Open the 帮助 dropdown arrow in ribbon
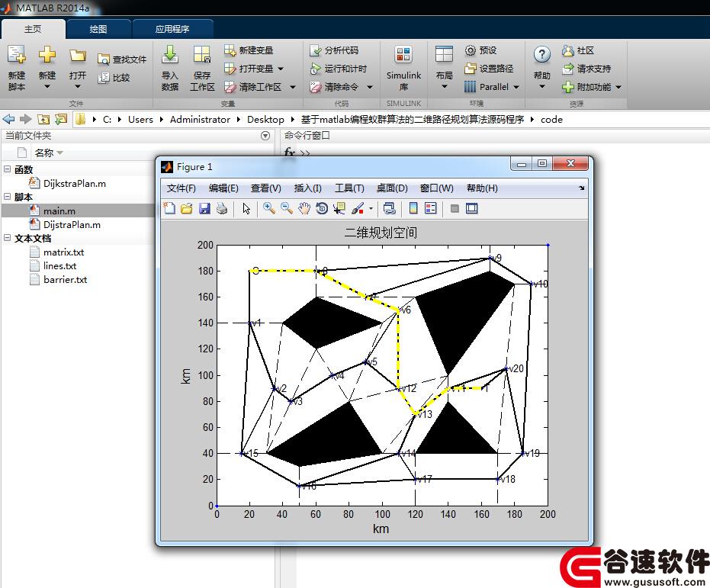The image size is (710, 588). point(542,86)
